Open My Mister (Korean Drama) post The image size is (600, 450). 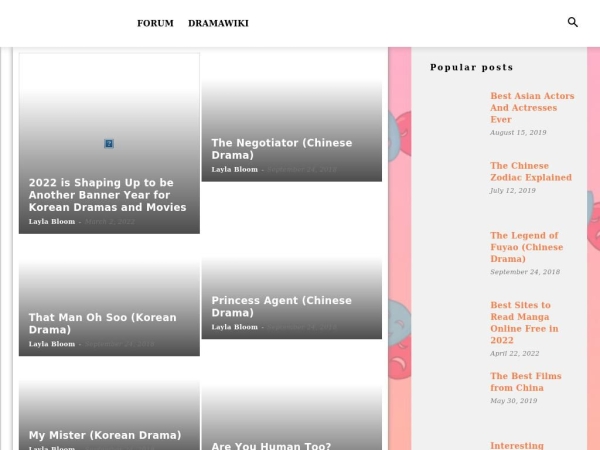pos(105,435)
